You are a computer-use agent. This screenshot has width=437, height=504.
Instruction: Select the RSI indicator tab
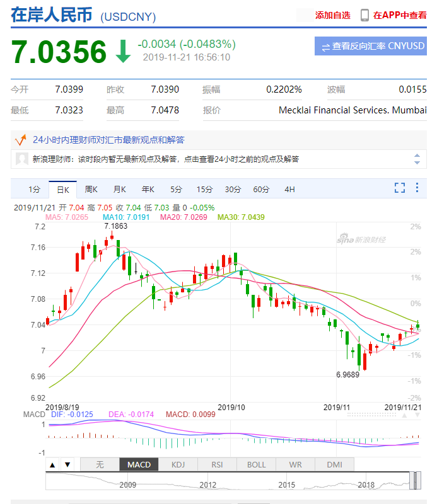pyautogui.click(x=217, y=465)
